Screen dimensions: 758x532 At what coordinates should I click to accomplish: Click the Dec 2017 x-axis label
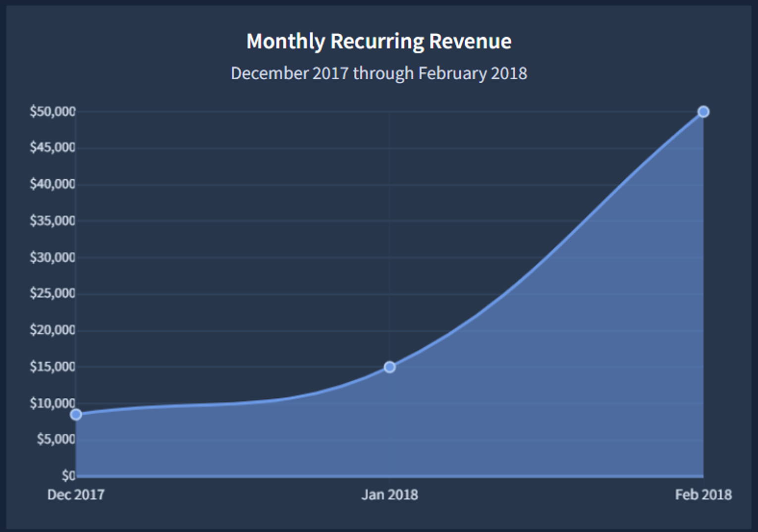(x=76, y=495)
